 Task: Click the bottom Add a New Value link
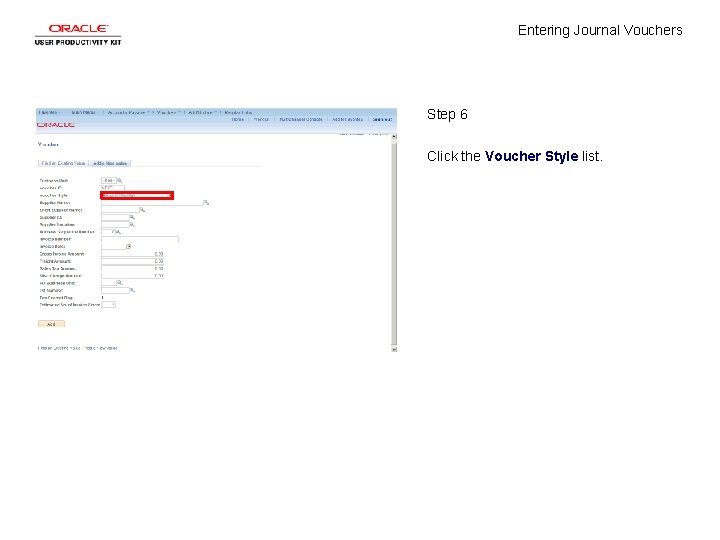[x=101, y=348]
